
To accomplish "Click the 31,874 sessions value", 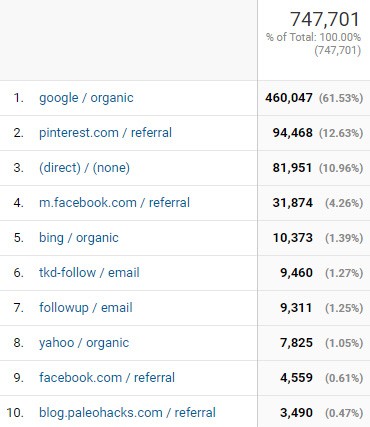I will [x=292, y=203].
